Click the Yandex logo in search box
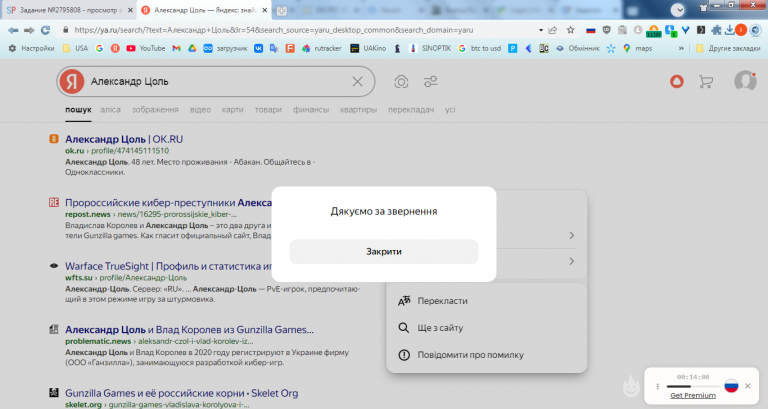 pos(72,81)
